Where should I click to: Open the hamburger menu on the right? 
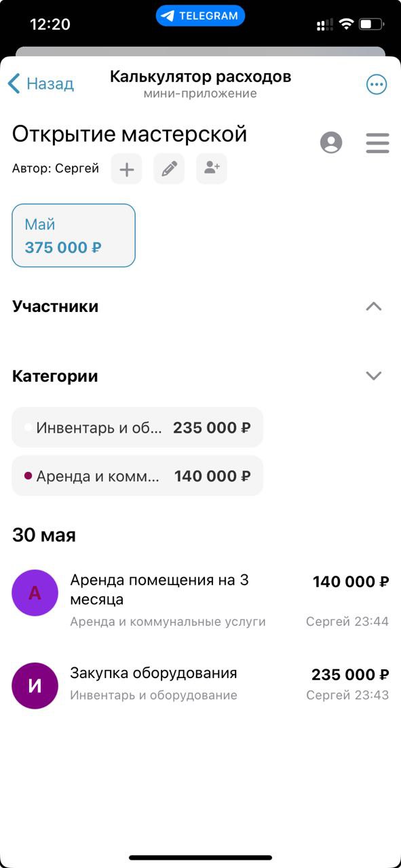click(377, 143)
